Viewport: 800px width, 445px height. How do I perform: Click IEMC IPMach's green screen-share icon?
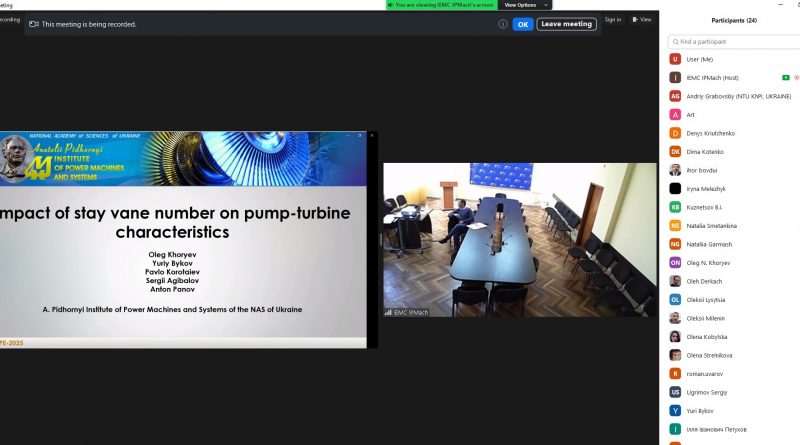tap(786, 77)
